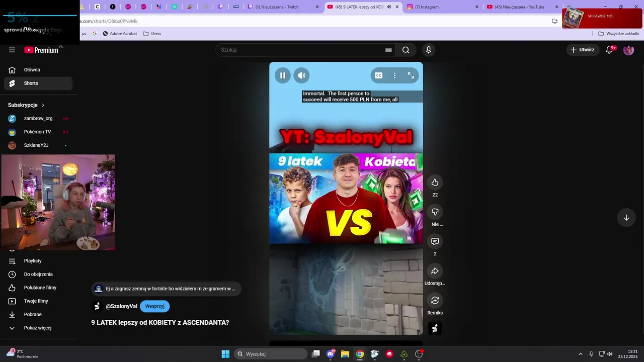The height and width of the screenshot is (362, 644).
Task: Start voice search with microphone
Action: point(429,50)
